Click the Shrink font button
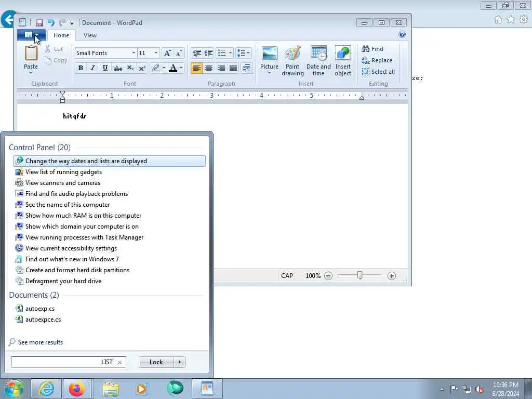Screen dimensions: 532x399 click(179, 53)
